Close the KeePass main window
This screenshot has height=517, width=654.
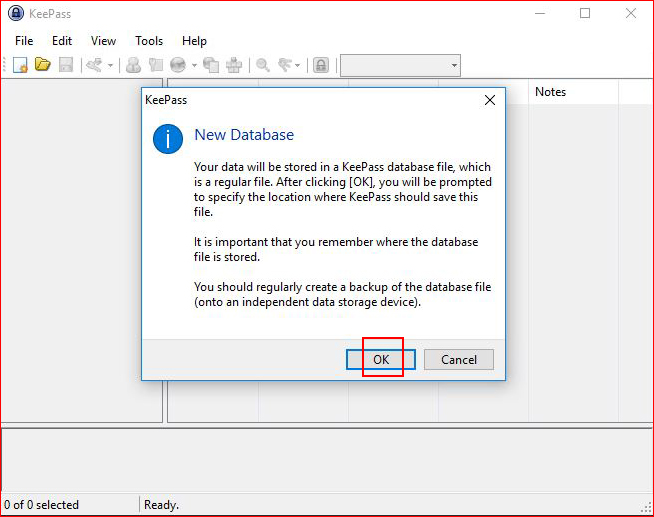(x=631, y=13)
